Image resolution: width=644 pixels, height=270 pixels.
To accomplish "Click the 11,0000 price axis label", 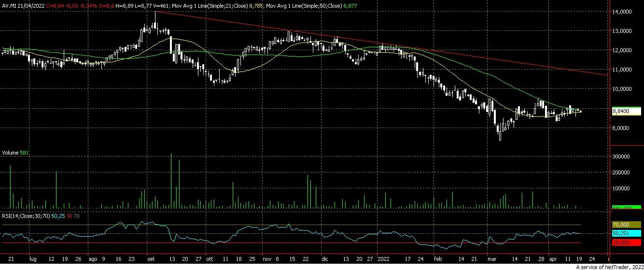I will [622, 69].
